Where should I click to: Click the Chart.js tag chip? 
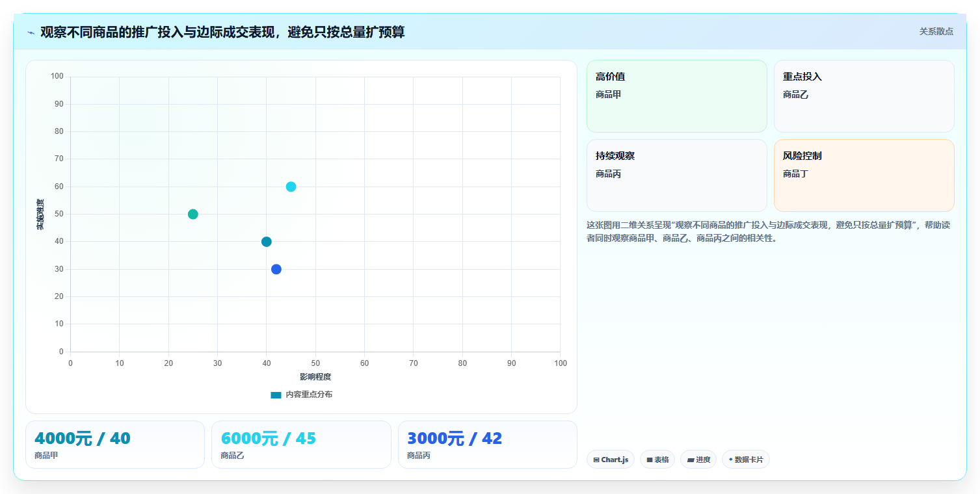611,460
